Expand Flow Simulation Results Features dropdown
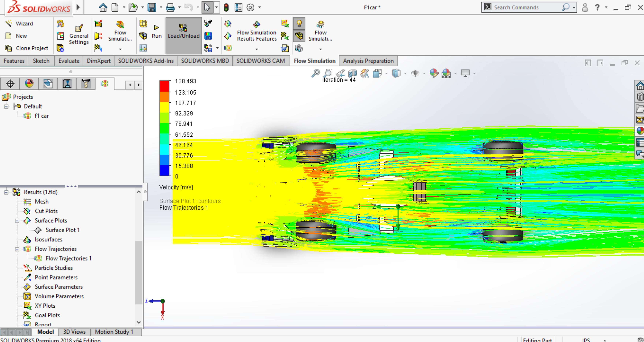This screenshot has height=342, width=644. pos(256,49)
